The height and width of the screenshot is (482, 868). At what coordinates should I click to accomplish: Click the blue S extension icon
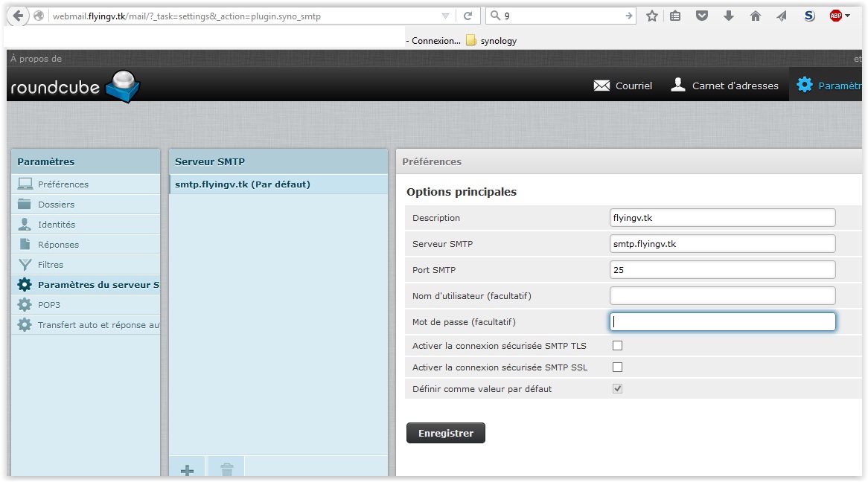pyautogui.click(x=809, y=16)
